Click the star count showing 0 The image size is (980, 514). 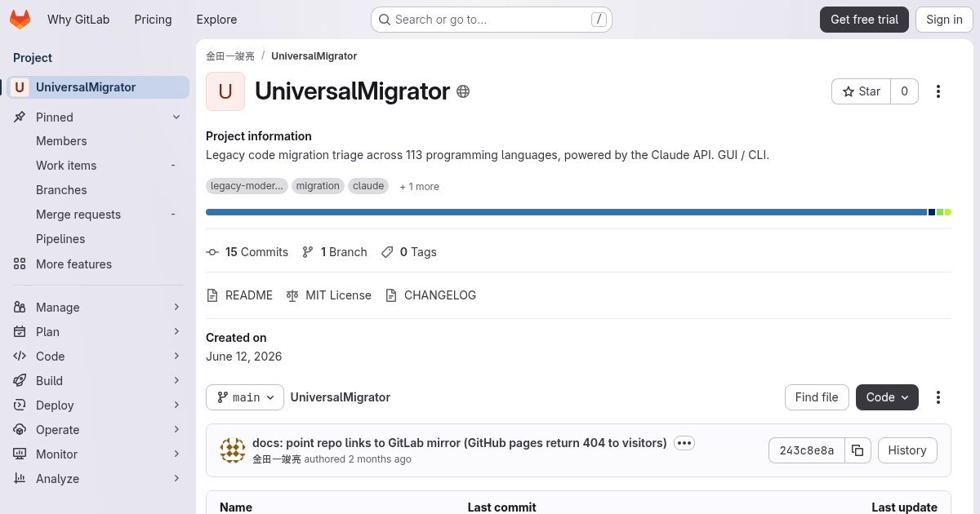(x=904, y=91)
